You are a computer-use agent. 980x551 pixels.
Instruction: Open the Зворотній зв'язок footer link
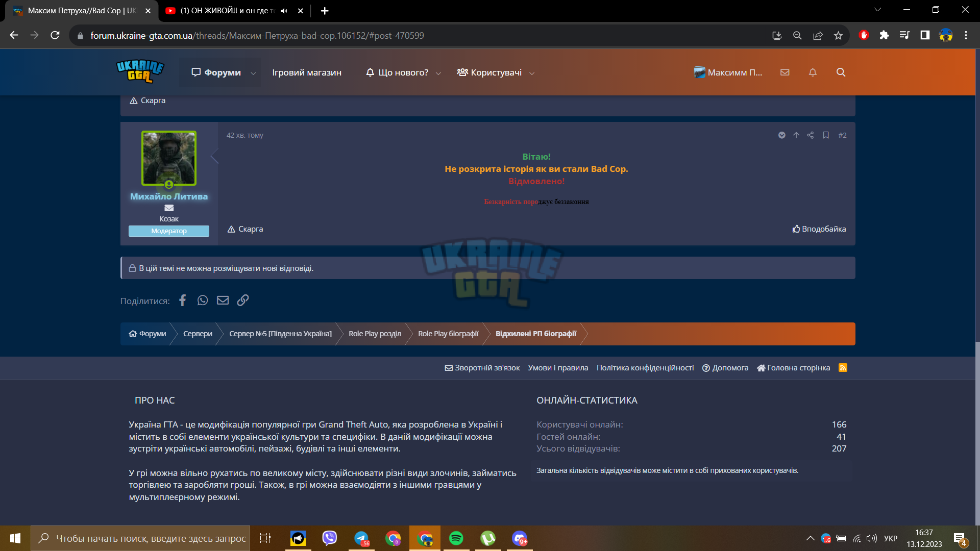pos(482,368)
